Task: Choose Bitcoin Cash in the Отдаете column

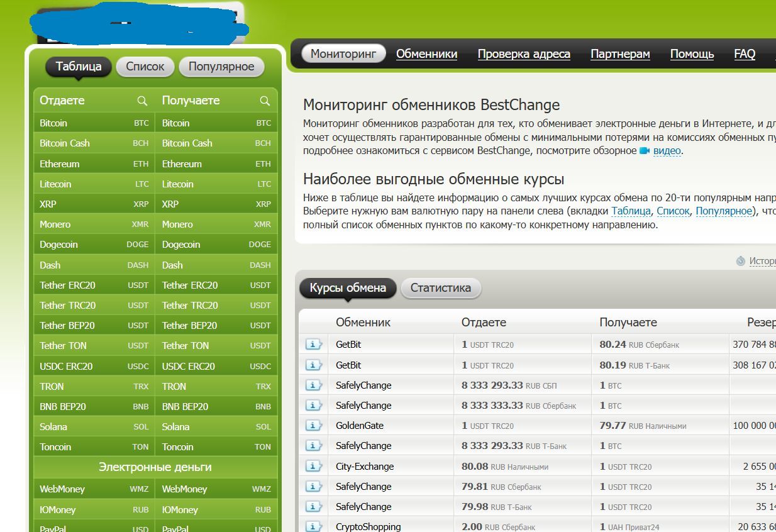Action: (94, 143)
